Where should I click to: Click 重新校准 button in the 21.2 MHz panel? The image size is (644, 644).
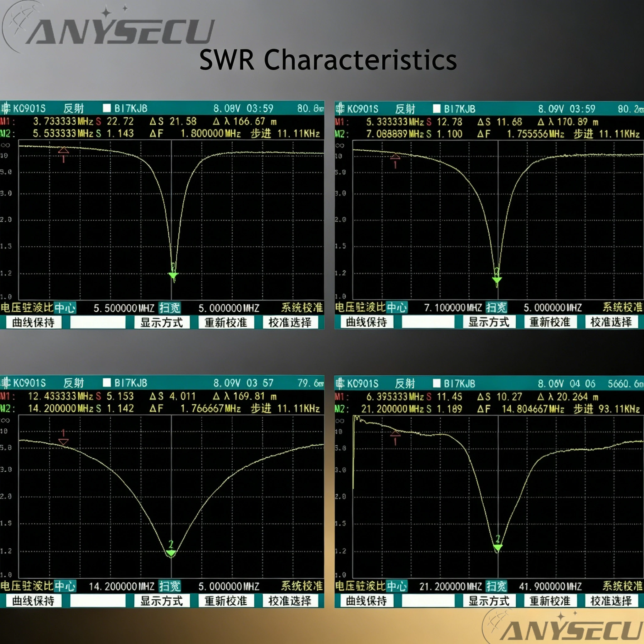(x=550, y=601)
